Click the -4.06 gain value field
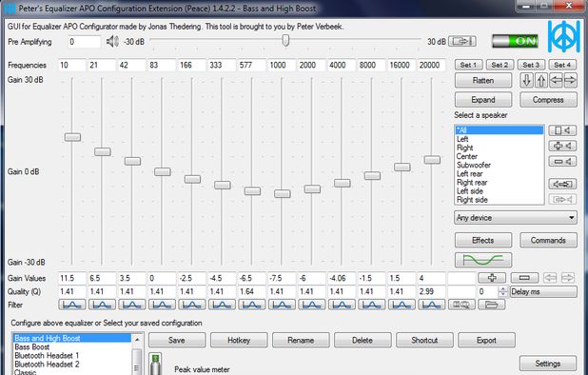 (342, 278)
